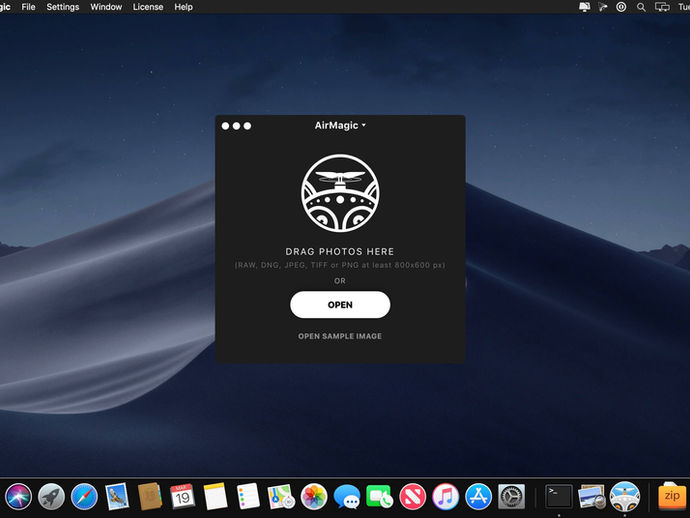Viewport: 690px width, 518px height.
Task: Open the zip folder in Dock
Action: [x=672, y=496]
